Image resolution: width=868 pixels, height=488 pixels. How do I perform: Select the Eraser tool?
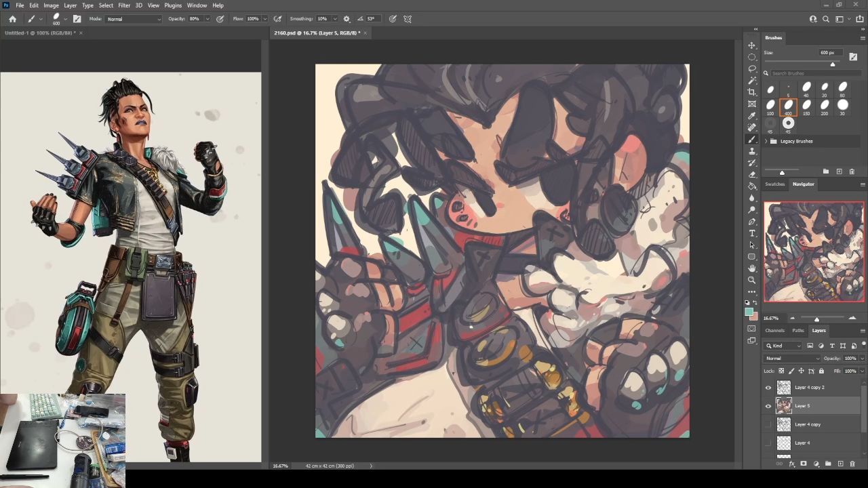[752, 174]
